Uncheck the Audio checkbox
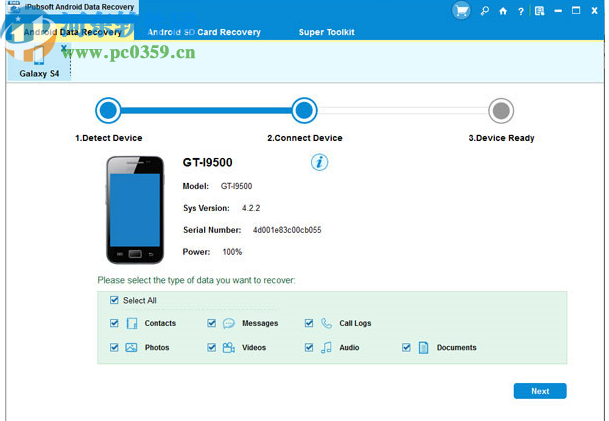 [309, 347]
